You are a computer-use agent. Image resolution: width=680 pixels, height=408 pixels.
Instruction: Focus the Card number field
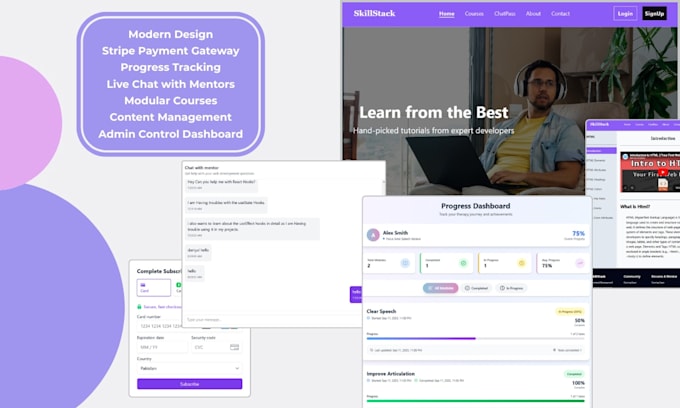(190, 326)
